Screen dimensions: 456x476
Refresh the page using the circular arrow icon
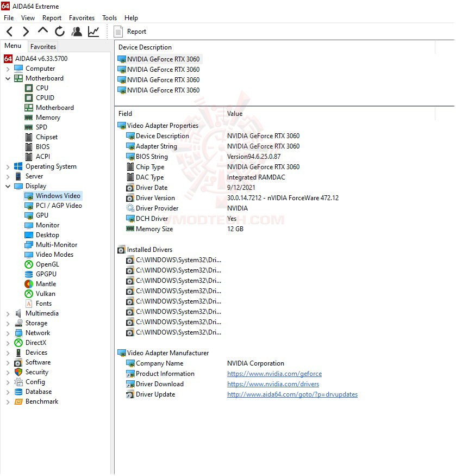(x=60, y=31)
